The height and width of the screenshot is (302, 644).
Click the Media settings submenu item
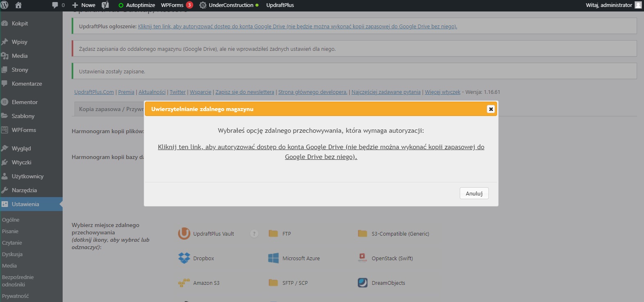(x=9, y=266)
